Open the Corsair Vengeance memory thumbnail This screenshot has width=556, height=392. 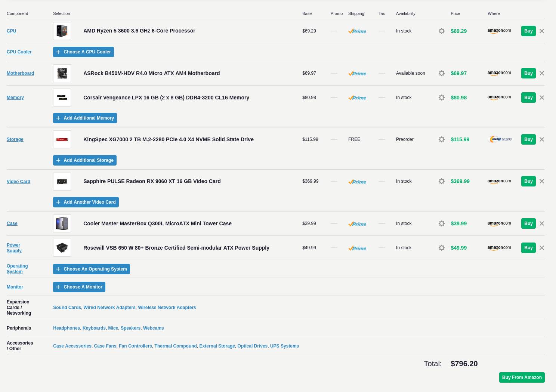pyautogui.click(x=62, y=98)
